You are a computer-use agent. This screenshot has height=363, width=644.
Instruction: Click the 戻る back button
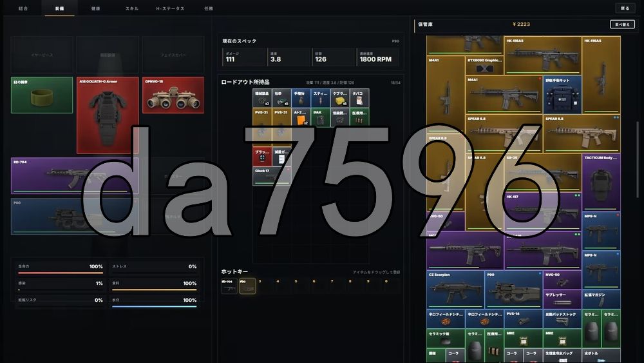[x=625, y=8]
